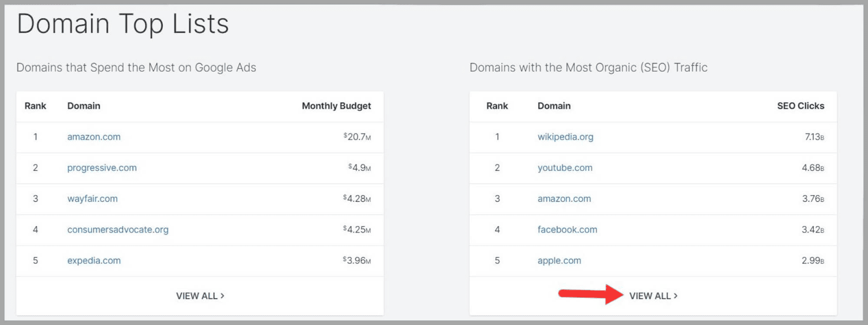Open expedia.com domain link
This screenshot has width=868, height=325.
point(94,260)
